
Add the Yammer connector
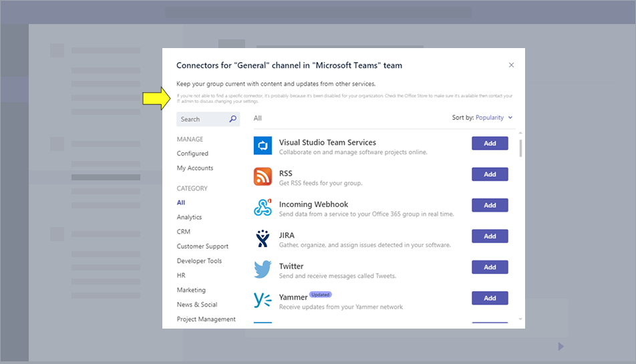click(490, 298)
